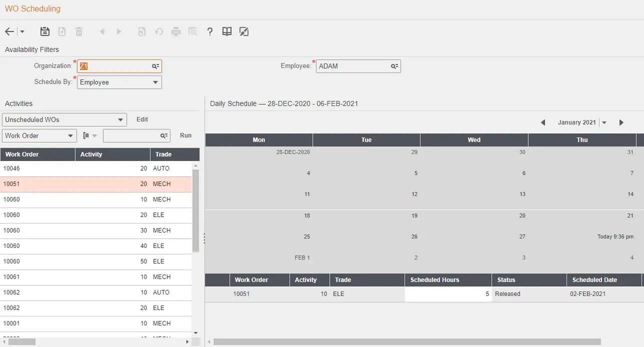Click the Activities list vertical scrollbar
Viewport: 644px width, 347px height.
point(195,210)
